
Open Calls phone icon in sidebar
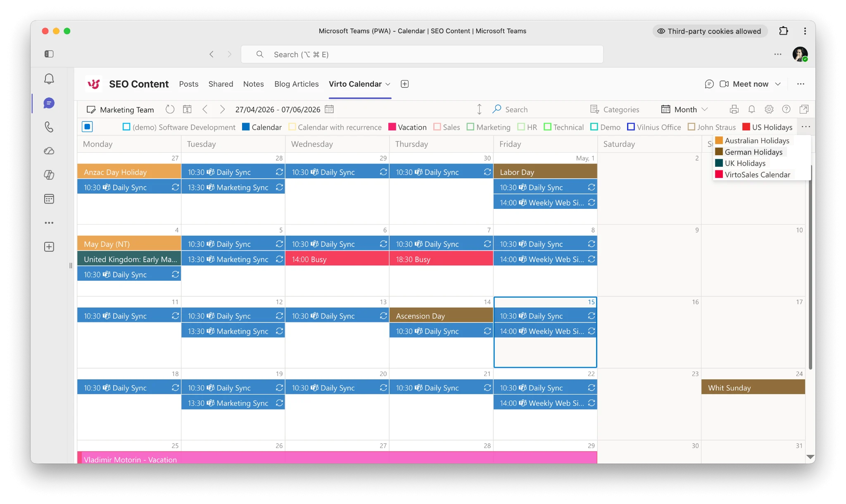[x=49, y=127]
